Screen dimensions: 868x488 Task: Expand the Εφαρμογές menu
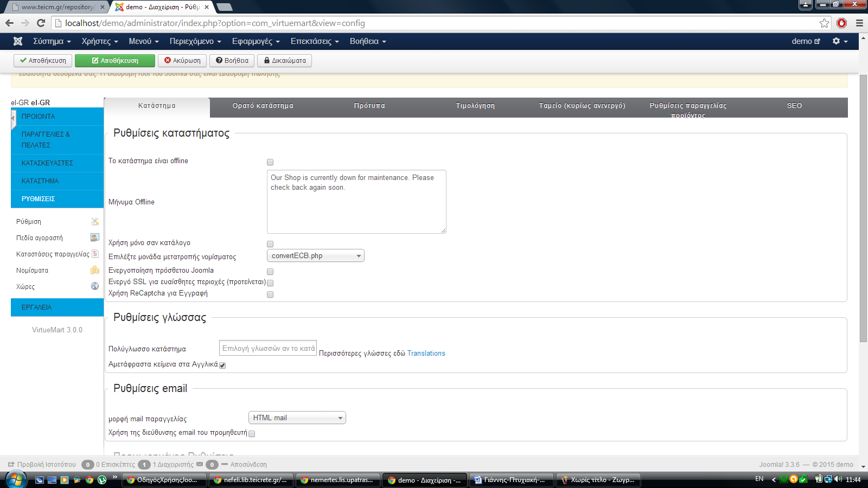[x=256, y=41]
